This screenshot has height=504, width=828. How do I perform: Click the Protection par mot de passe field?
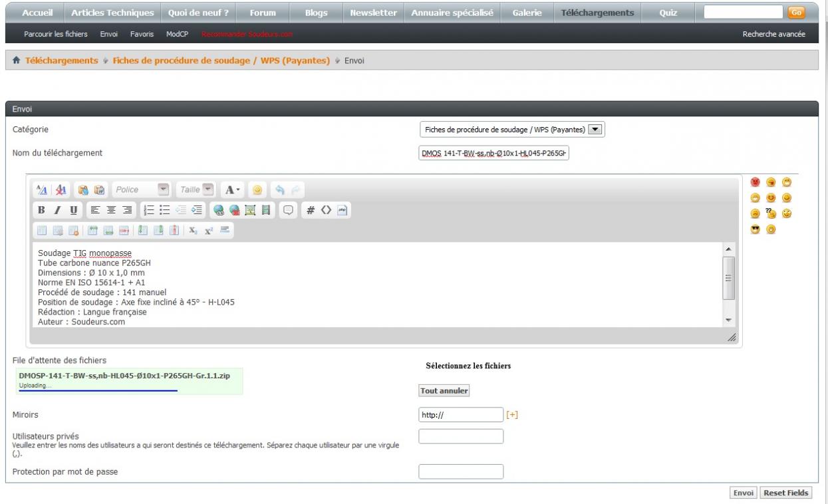click(461, 471)
